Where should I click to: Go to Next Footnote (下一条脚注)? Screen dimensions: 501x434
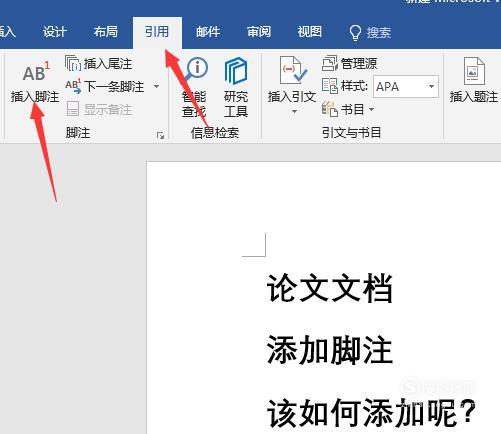105,87
